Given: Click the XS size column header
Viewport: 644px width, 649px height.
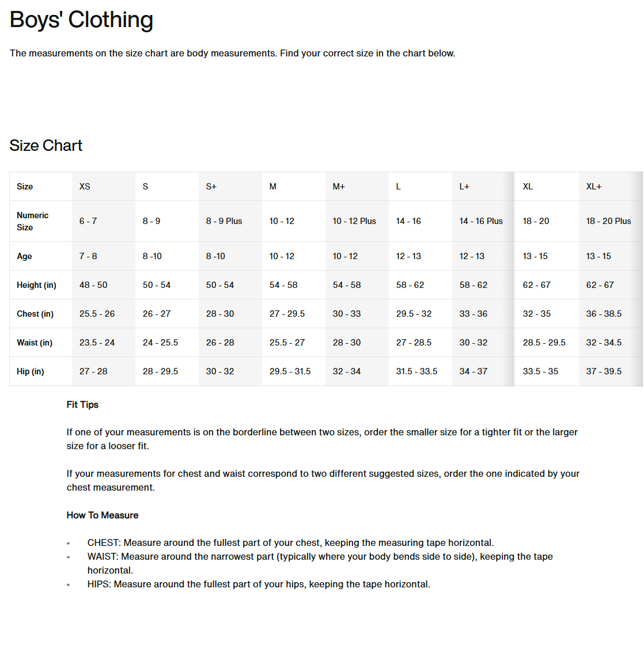Looking at the screenshot, I should (x=85, y=187).
